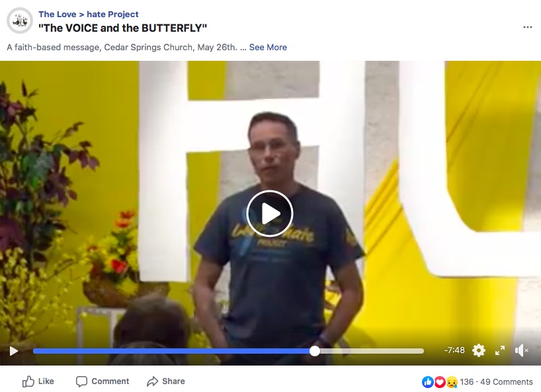The height and width of the screenshot is (392, 541).
Task: Expand video to fullscreen
Action: [500, 350]
